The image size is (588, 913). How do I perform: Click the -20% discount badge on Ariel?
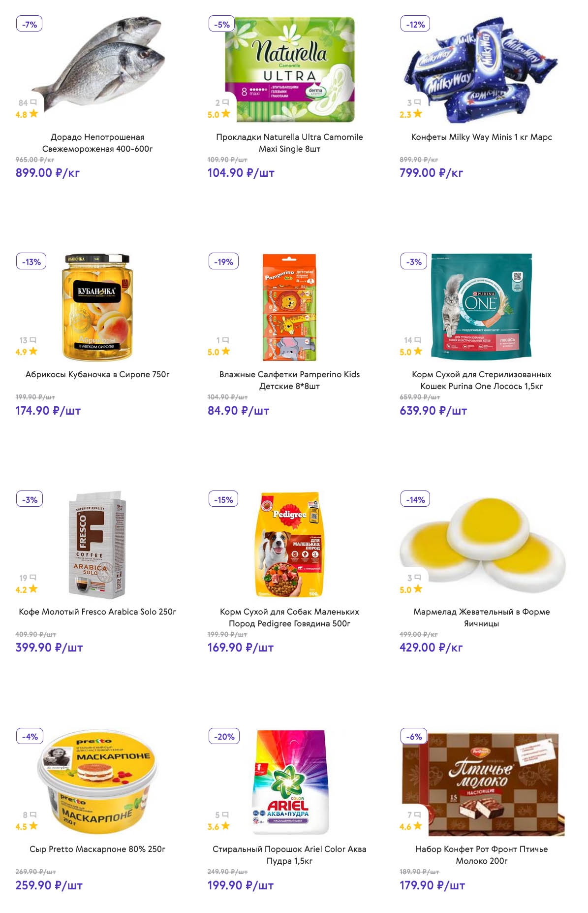(224, 737)
